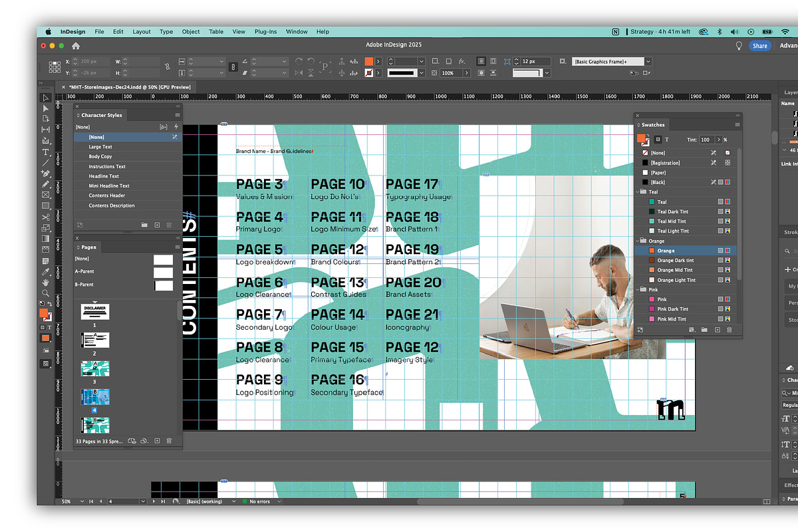Delete swatch trash icon in Swatches panel

(730, 330)
